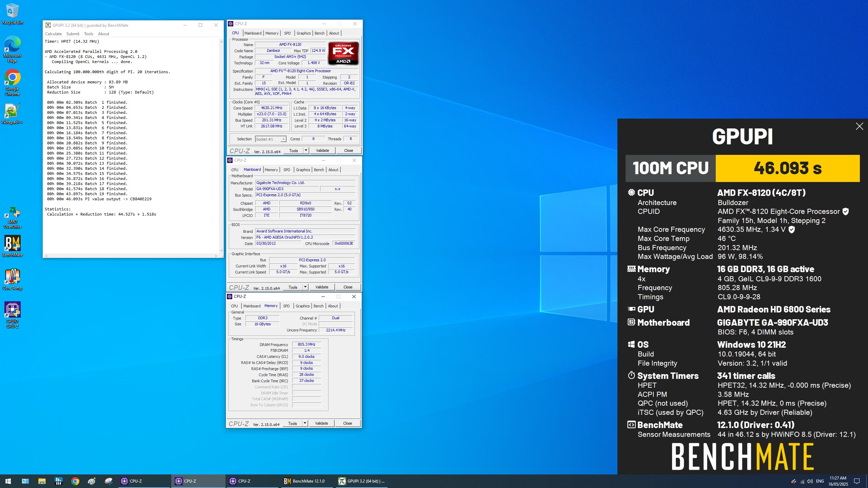Click the GPUPI vertical scrollbar up arrow
The height and width of the screenshot is (488, 868).
pos(221,41)
